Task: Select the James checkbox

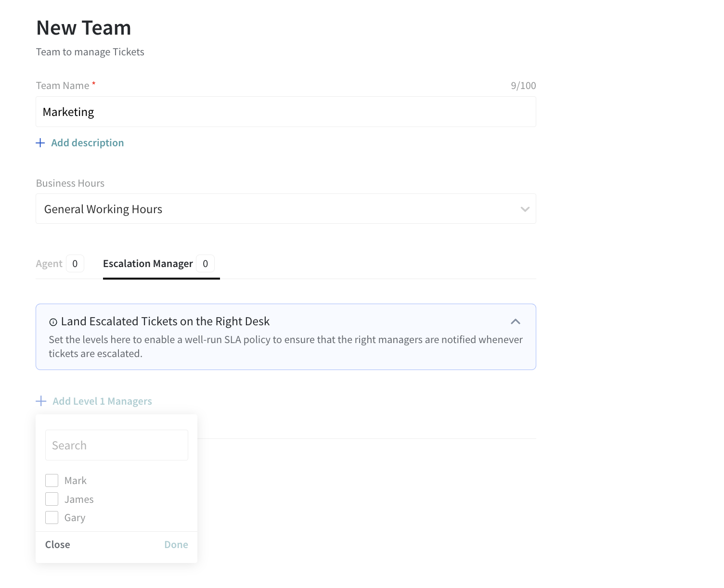Action: [x=52, y=499]
